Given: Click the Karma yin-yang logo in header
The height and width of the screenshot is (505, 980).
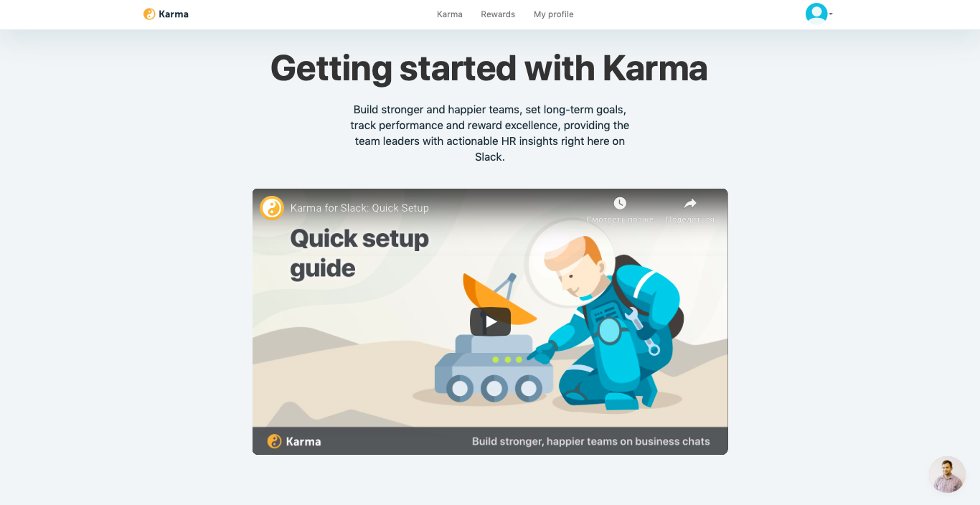Looking at the screenshot, I should tap(149, 14).
